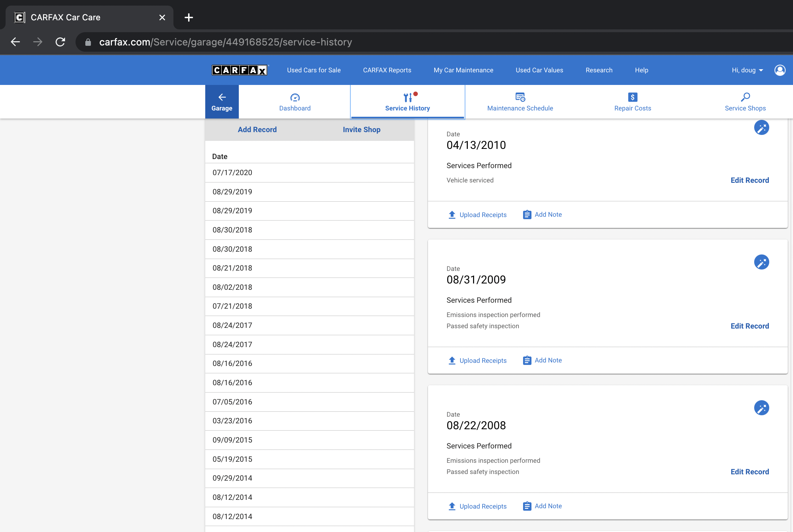
Task: Click the Service History wrench icon
Action: (408, 97)
